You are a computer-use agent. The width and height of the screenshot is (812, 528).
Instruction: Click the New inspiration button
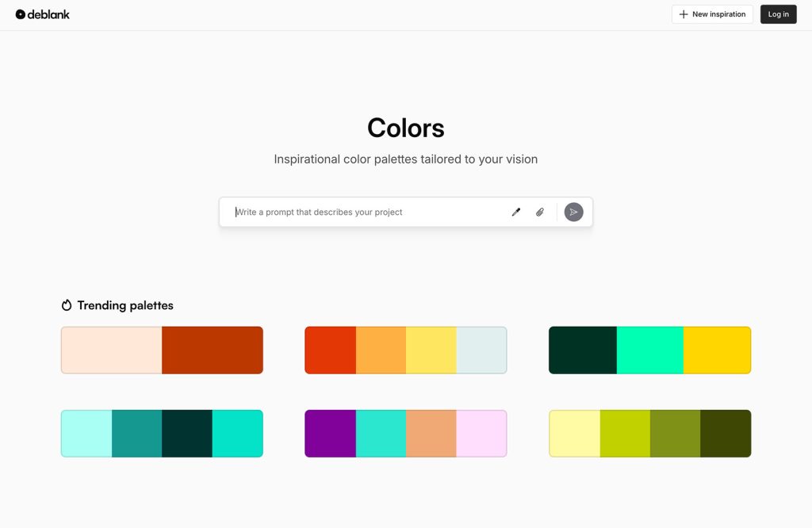tap(712, 14)
